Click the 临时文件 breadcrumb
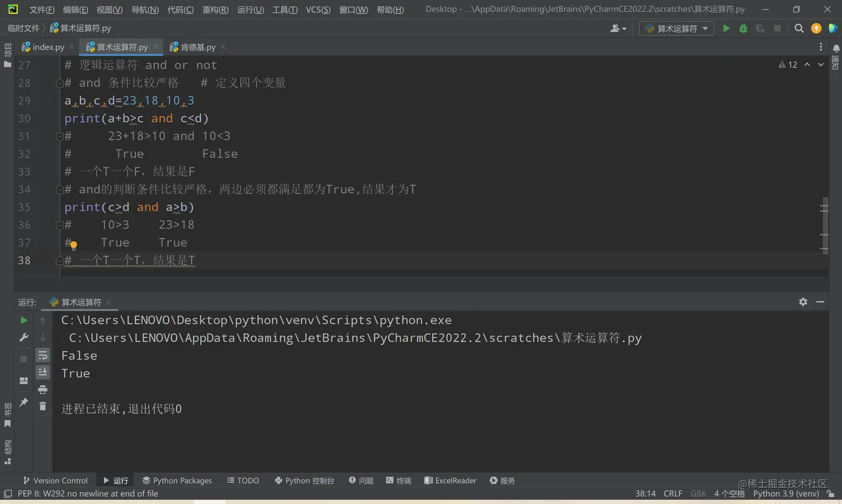 23,28
